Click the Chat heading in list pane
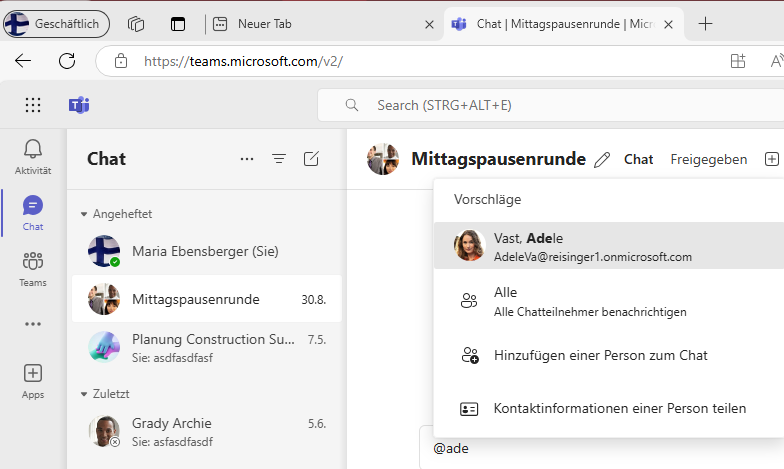Screen dimensions: 784x469 tap(106, 159)
